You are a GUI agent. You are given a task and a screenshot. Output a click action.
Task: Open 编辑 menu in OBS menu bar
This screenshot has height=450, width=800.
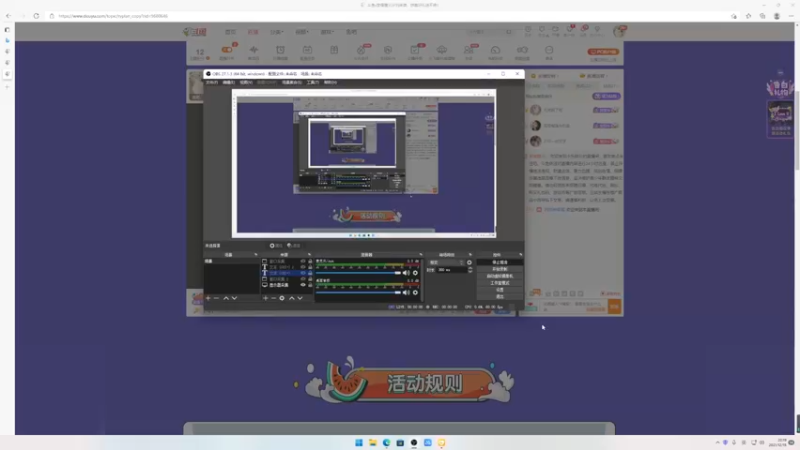point(229,82)
